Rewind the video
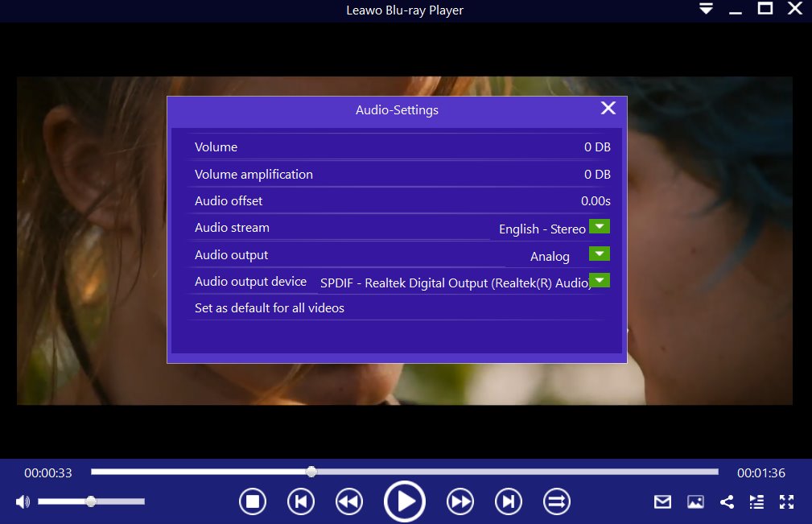The image size is (812, 524). 348,501
